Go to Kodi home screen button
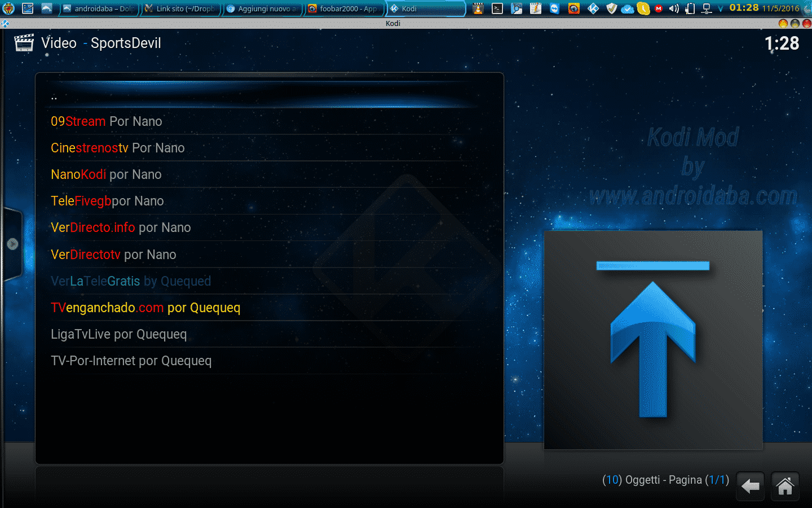The width and height of the screenshot is (812, 508). click(785, 486)
